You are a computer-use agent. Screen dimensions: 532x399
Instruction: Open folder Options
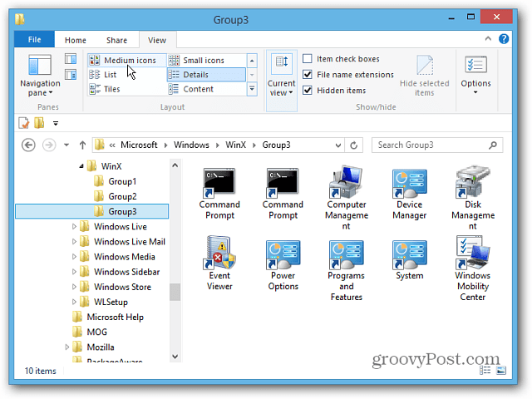(475, 75)
